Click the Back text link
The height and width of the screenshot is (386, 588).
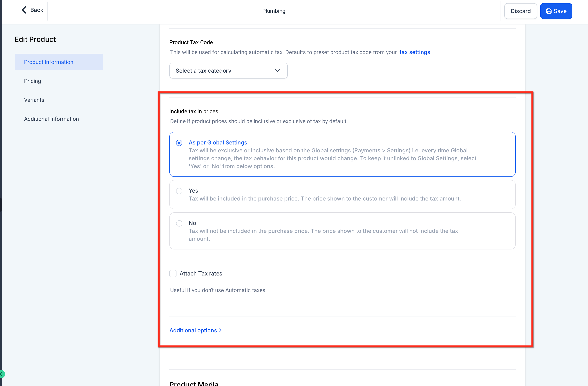(x=36, y=10)
